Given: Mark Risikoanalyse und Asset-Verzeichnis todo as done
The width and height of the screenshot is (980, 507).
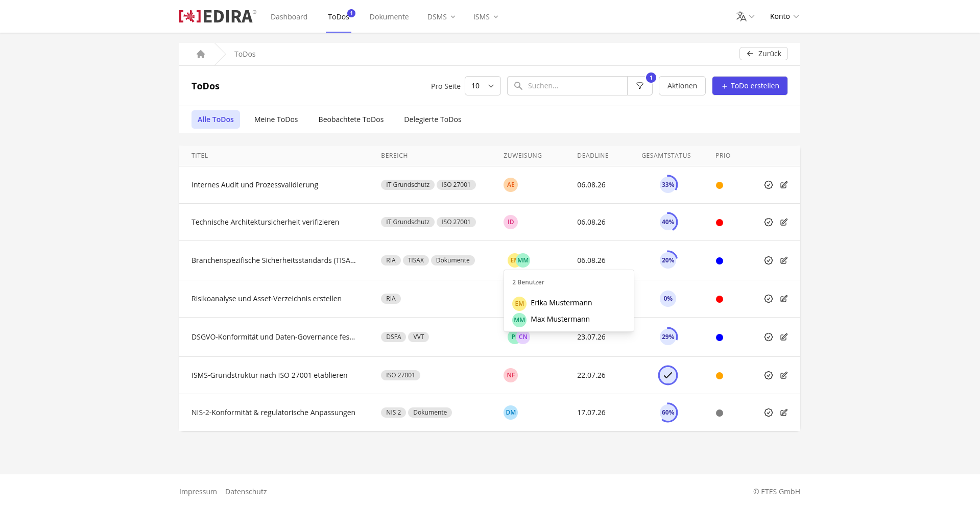Looking at the screenshot, I should (769, 299).
